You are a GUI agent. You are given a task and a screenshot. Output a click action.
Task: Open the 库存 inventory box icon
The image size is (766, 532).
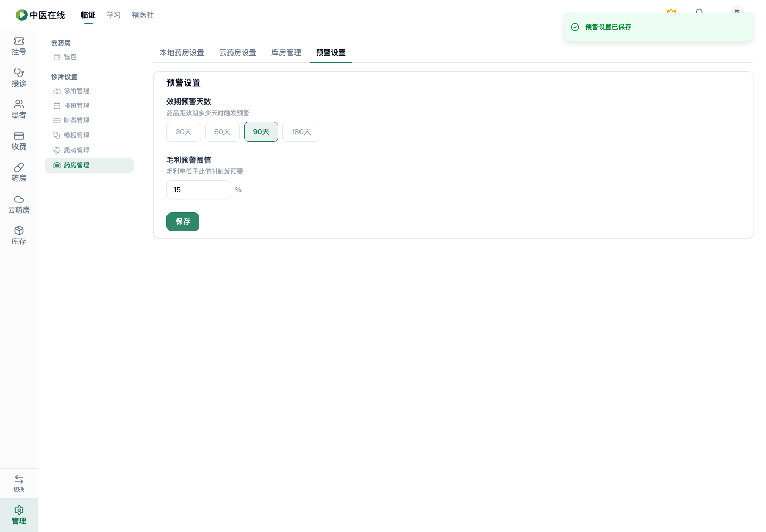(x=19, y=236)
